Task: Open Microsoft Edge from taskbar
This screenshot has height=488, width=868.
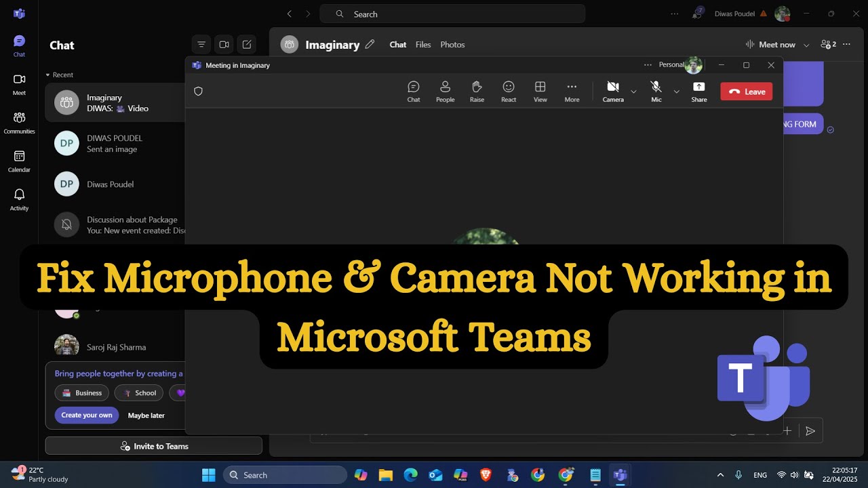Action: (x=411, y=474)
